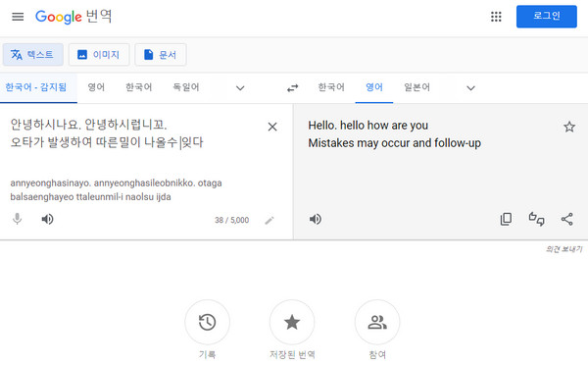Open the Google apps grid
588x366 pixels.
click(496, 17)
